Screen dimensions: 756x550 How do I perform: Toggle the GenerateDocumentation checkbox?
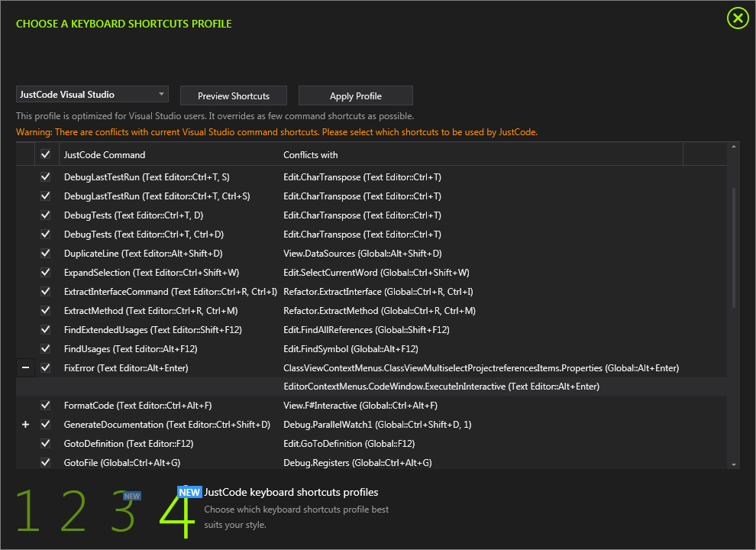46,425
